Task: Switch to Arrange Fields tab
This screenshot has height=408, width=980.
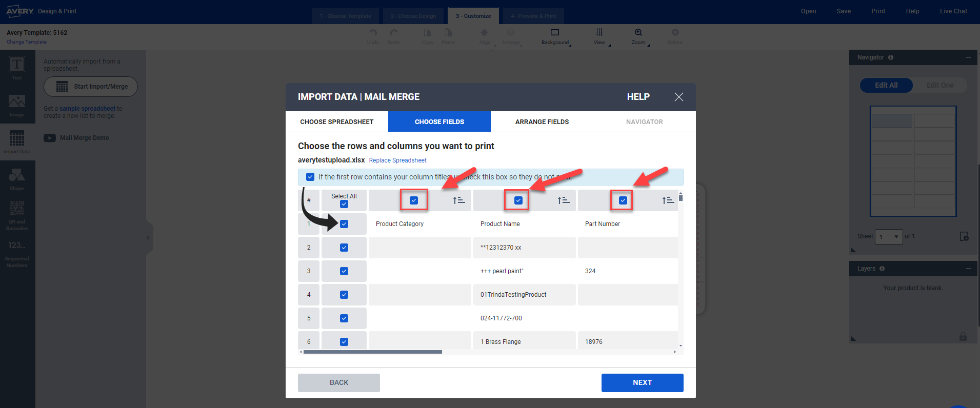Action: click(x=542, y=122)
